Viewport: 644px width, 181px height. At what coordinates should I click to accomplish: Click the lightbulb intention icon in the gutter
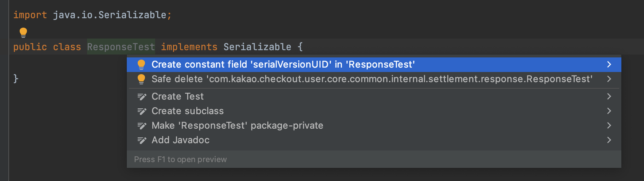click(x=23, y=32)
